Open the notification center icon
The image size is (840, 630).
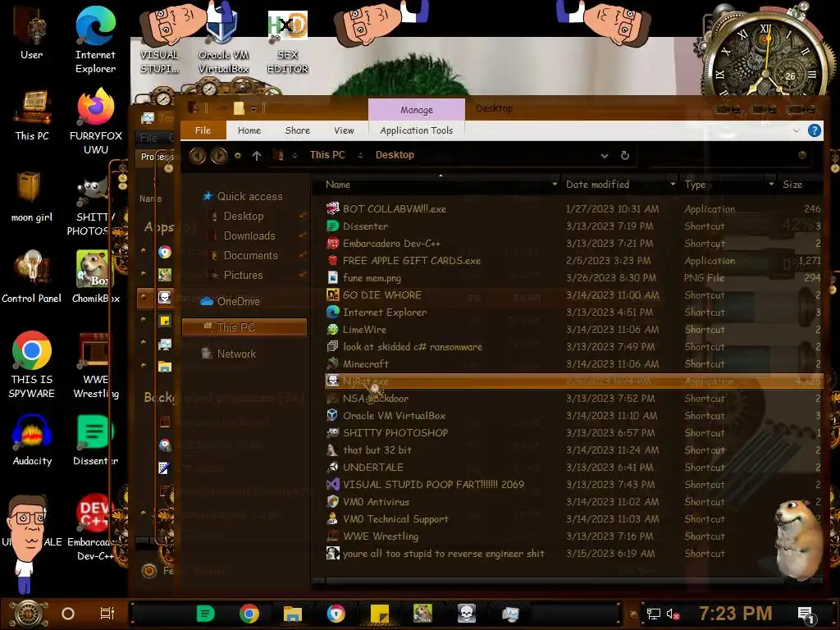coord(806,615)
